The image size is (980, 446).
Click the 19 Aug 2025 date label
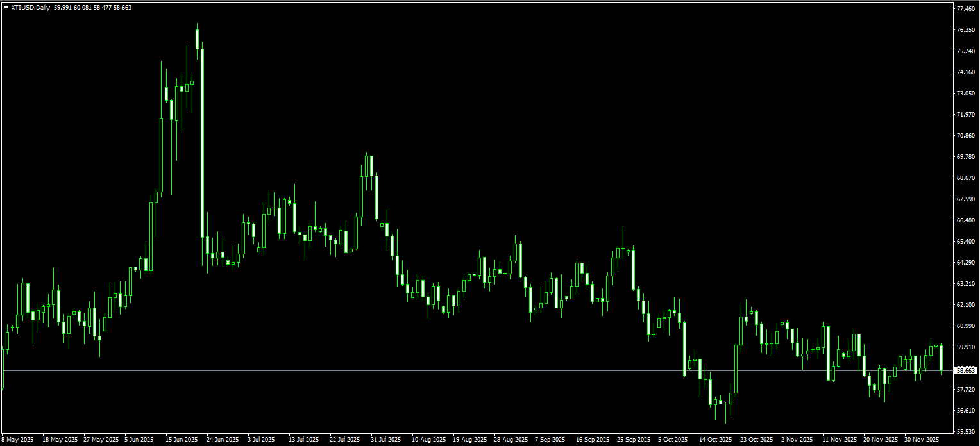tap(469, 440)
